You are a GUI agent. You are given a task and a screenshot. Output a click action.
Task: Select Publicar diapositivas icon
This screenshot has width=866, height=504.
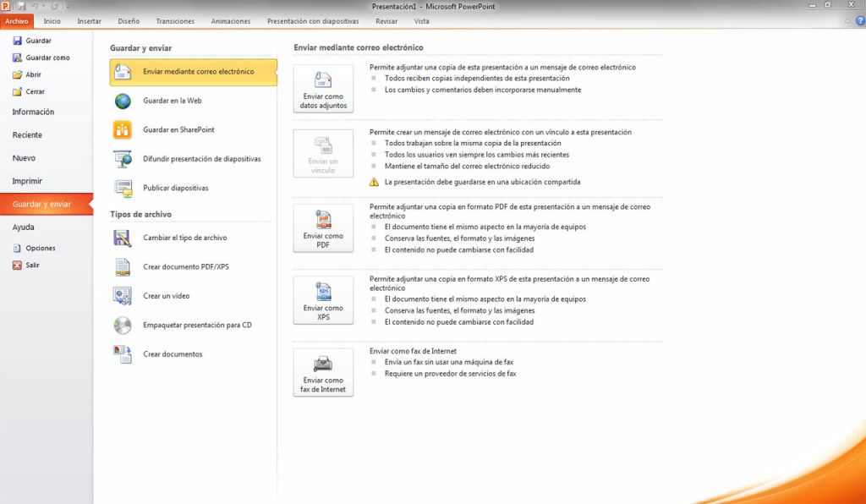pyautogui.click(x=123, y=189)
